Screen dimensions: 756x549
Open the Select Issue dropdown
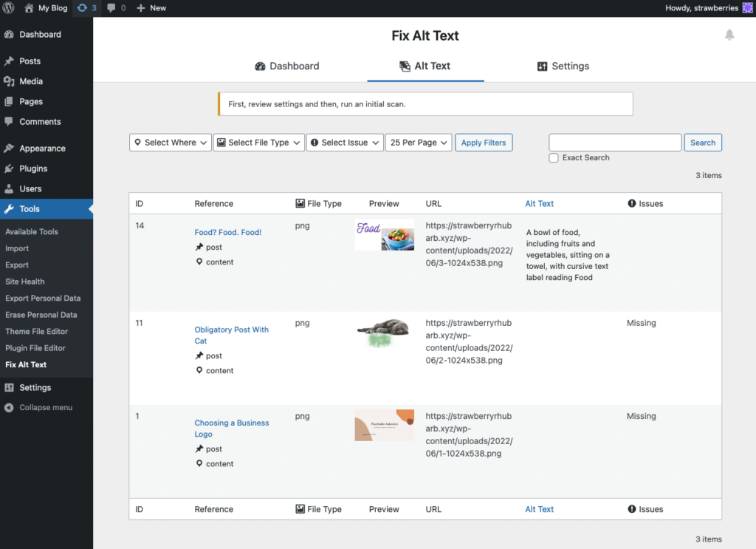[x=345, y=143]
